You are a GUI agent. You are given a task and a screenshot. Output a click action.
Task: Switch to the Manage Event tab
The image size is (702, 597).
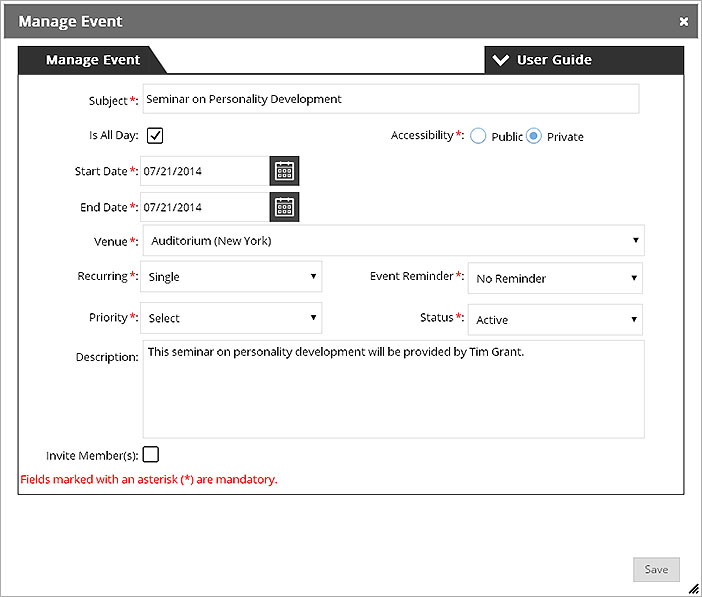point(93,60)
